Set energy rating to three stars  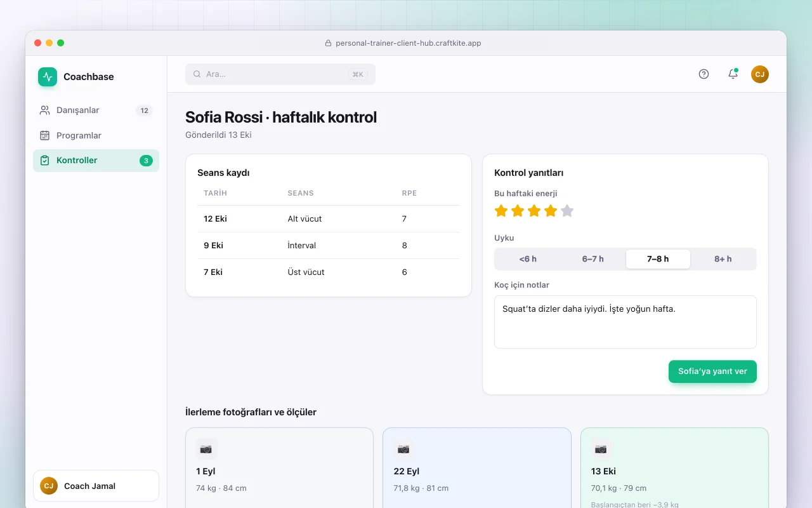(534, 211)
